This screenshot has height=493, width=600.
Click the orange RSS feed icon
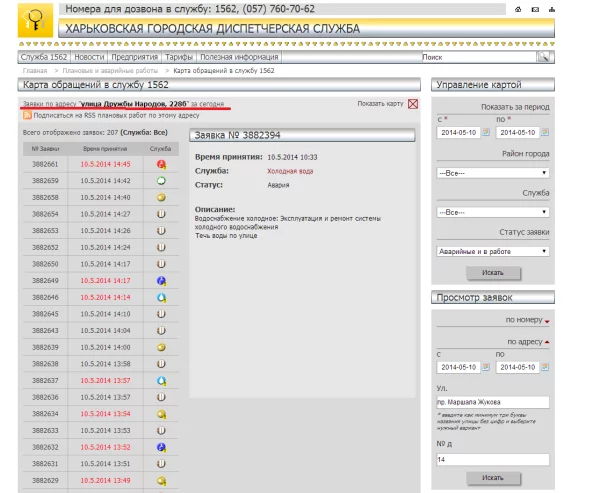coord(26,115)
